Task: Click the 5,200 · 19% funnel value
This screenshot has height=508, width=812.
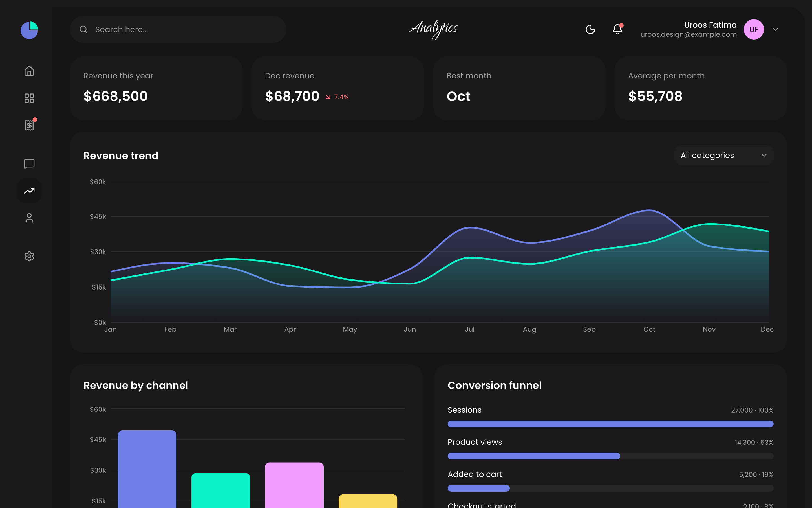Action: point(756,475)
